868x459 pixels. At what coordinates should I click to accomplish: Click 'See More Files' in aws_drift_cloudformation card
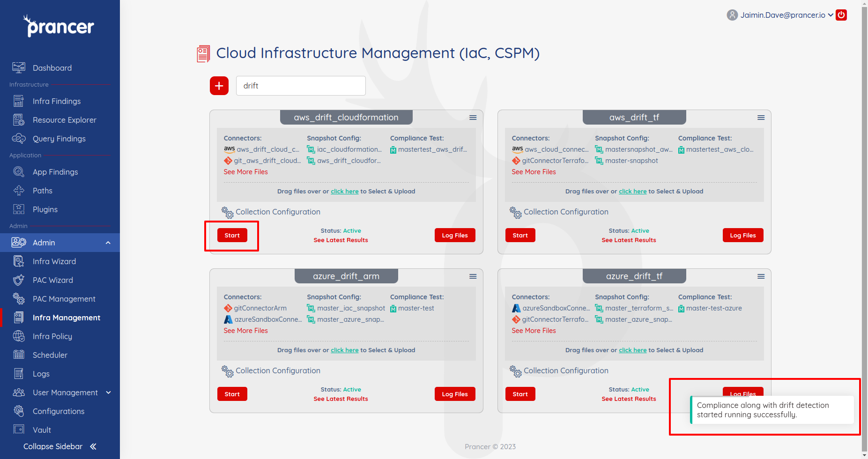[246, 172]
